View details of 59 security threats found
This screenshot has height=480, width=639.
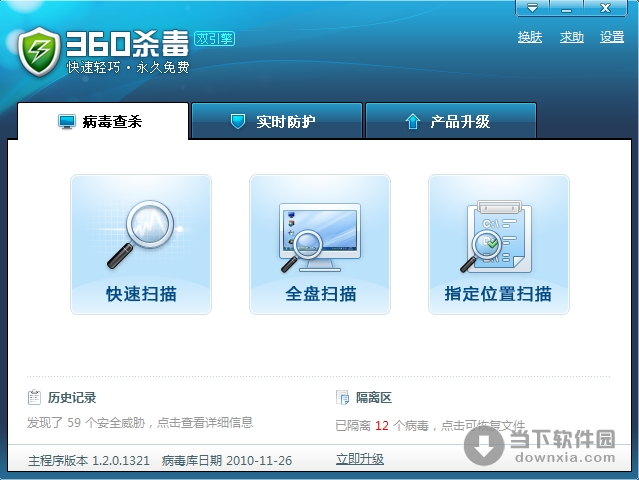[x=140, y=423]
